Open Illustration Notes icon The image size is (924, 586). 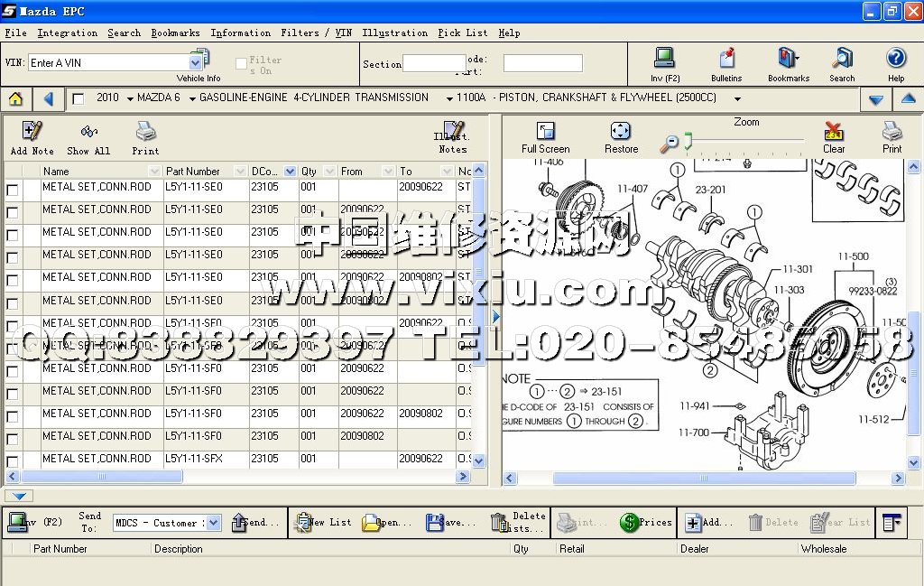tap(452, 132)
